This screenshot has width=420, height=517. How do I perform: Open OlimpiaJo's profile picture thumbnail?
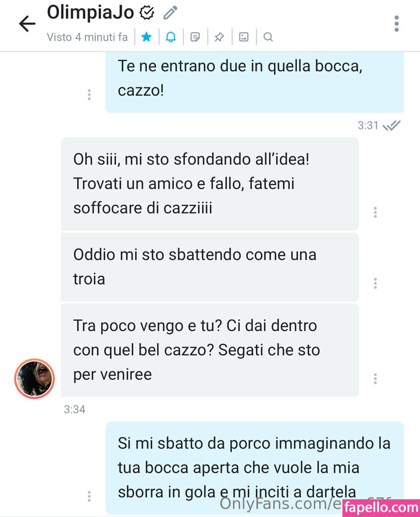(34, 379)
